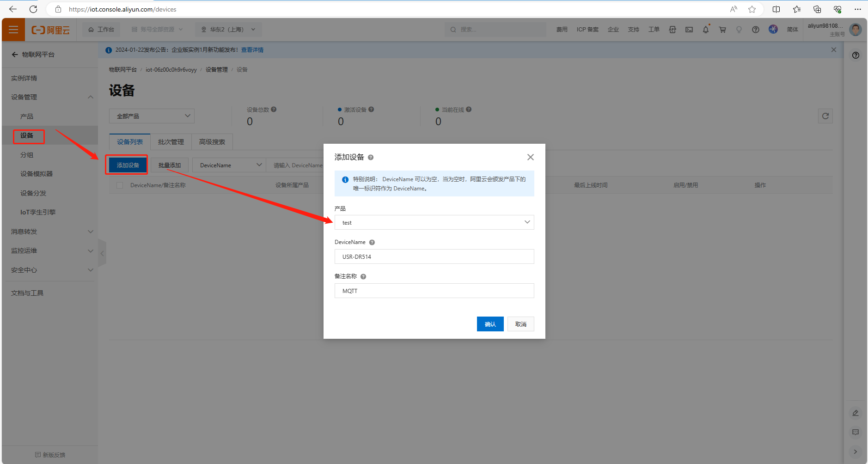Click the 取消 cancel button
The image size is (868, 464).
click(520, 324)
